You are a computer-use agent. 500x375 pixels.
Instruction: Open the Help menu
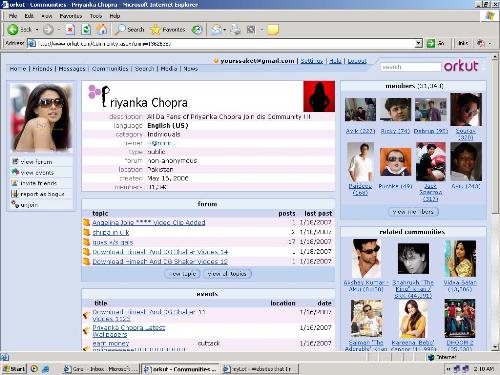[x=115, y=16]
